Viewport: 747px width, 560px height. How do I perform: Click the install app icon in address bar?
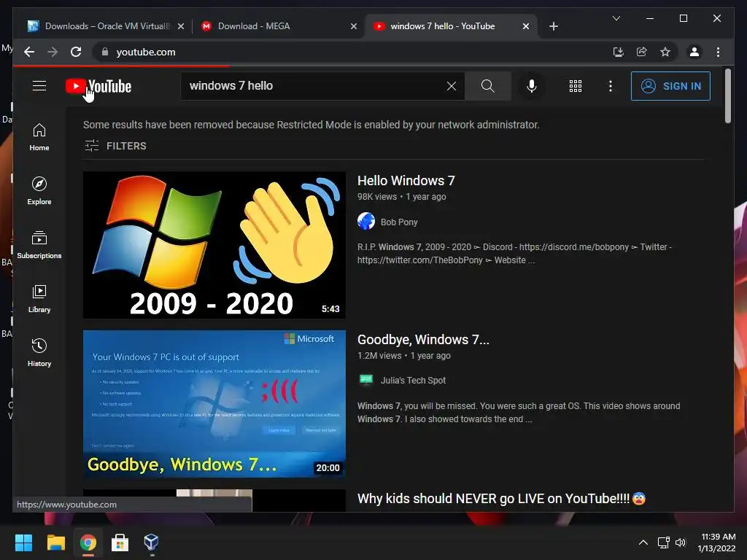(x=619, y=52)
